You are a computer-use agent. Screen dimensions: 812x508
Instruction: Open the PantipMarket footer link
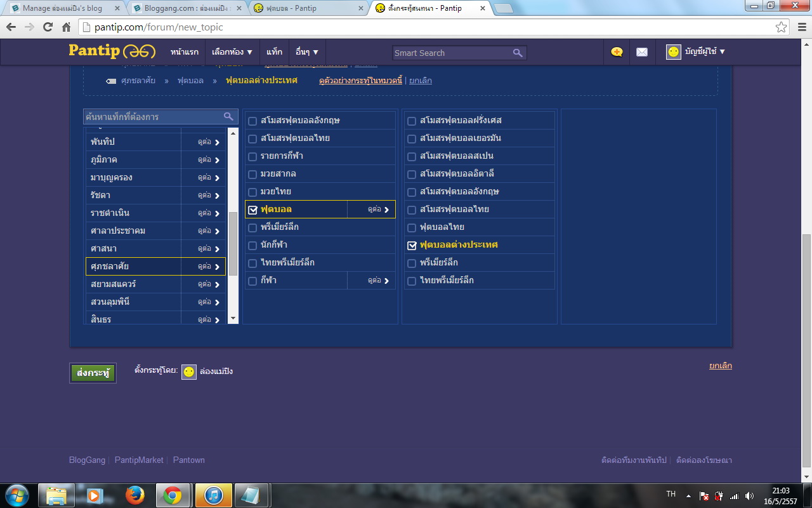pos(139,460)
